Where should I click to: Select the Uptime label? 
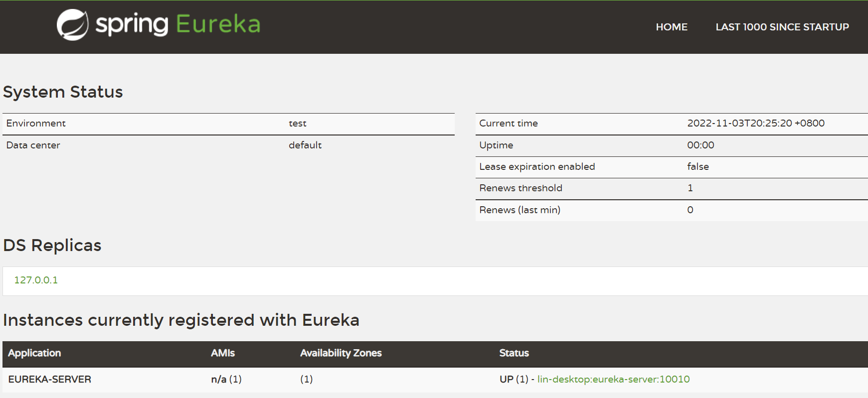point(496,145)
